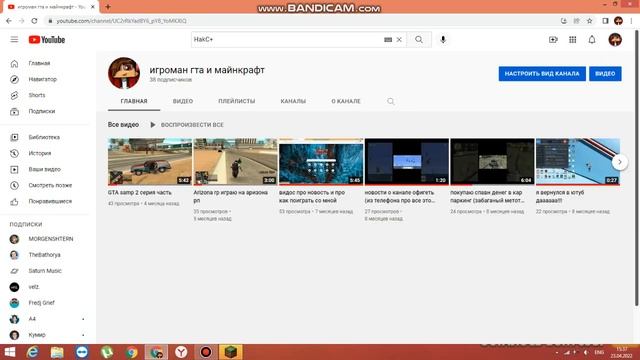Search within the channel magnifier icon

click(391, 101)
